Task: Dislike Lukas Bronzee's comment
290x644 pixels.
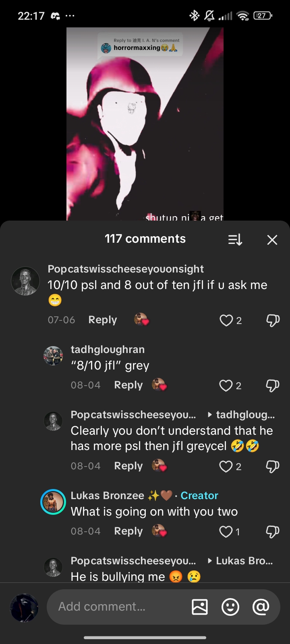Action: click(273, 532)
